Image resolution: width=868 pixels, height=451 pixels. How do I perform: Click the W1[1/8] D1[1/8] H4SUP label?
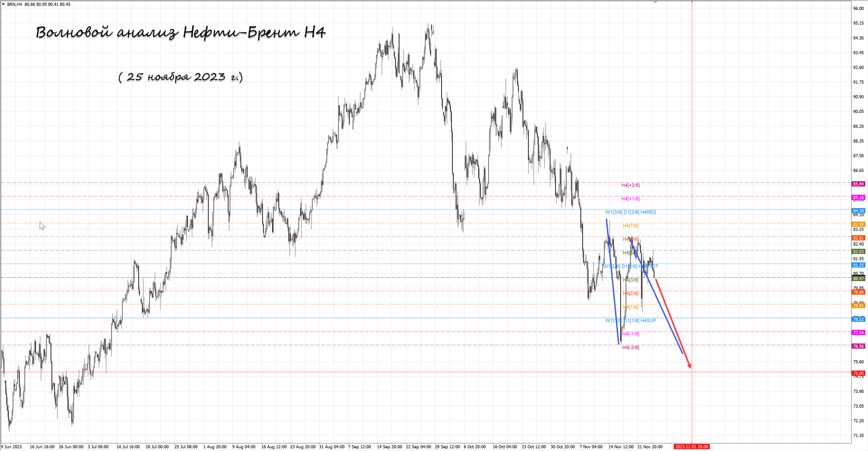[630, 321]
